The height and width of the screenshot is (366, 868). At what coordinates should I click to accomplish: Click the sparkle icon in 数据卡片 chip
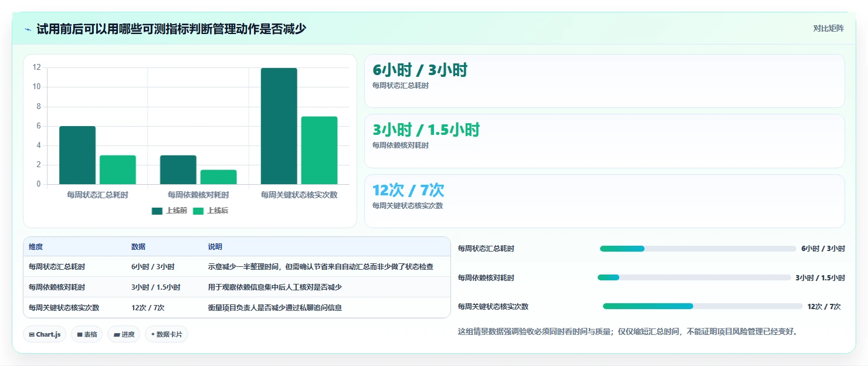[153, 334]
